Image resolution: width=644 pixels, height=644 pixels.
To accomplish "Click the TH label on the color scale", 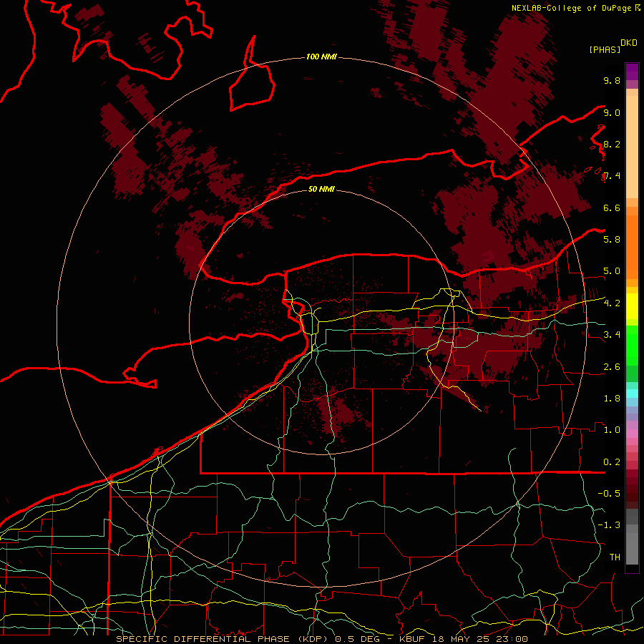I will click(x=615, y=557).
